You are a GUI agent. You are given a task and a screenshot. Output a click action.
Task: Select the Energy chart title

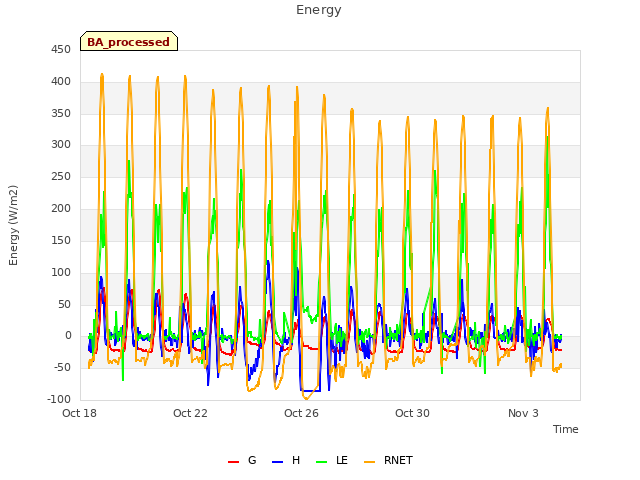pyautogui.click(x=319, y=10)
